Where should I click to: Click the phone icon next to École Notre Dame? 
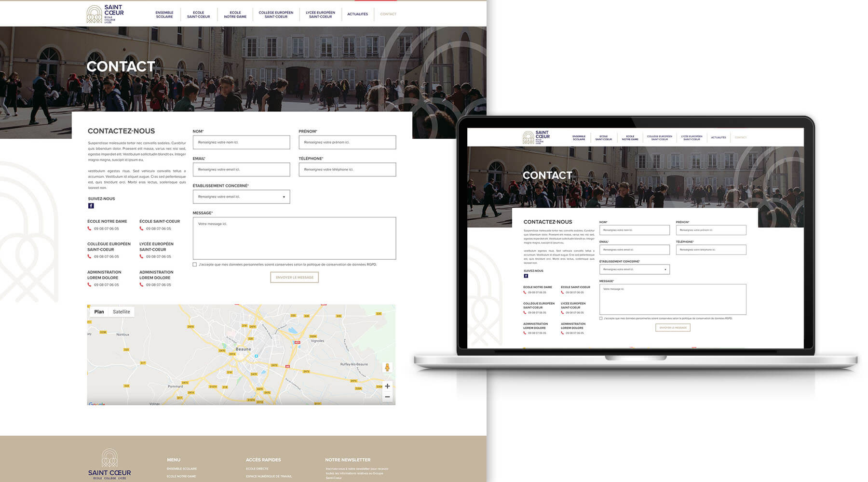pos(89,228)
